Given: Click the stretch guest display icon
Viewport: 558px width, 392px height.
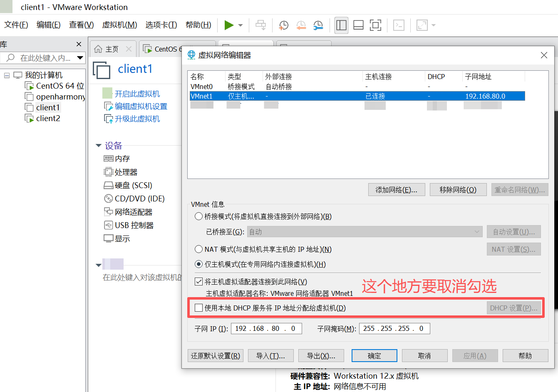Looking at the screenshot, I should point(422,25).
